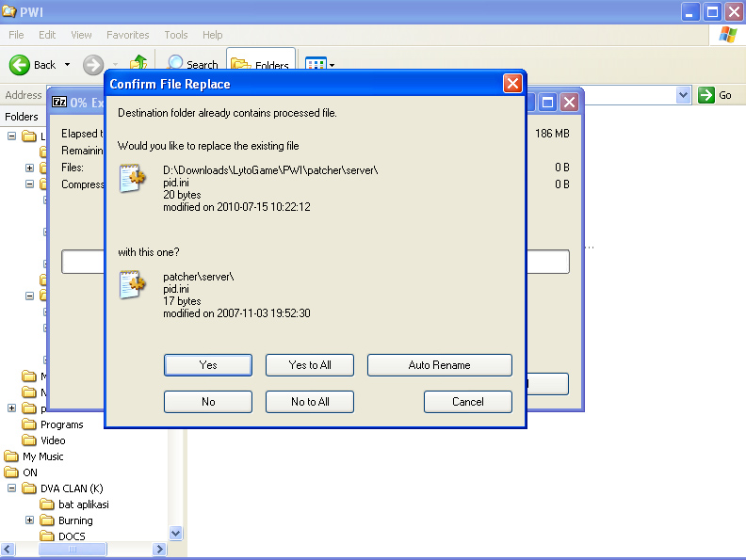Collapse topmost folder tree node

click(x=12, y=136)
